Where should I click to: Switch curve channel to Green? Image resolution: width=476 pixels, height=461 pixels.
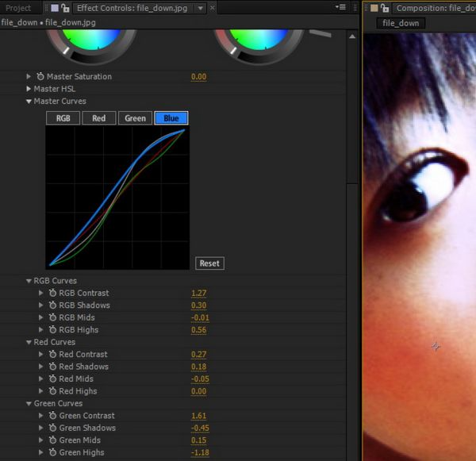pos(135,118)
